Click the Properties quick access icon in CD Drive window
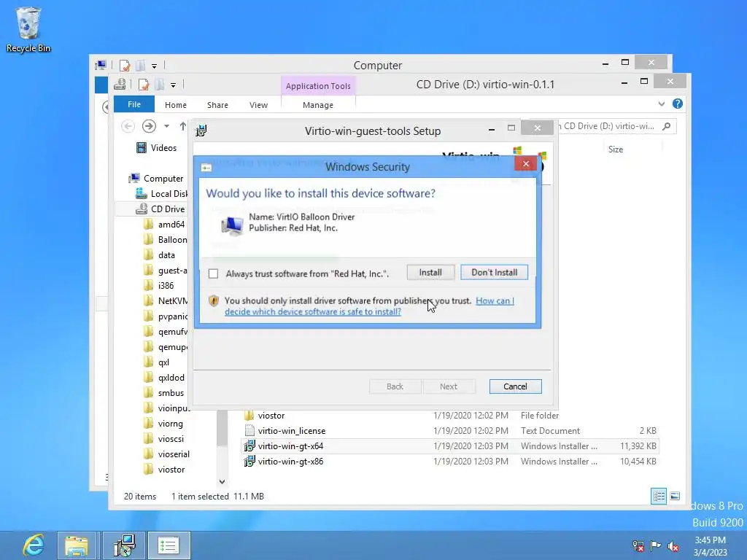Viewport: 747px width, 560px height. [144, 85]
